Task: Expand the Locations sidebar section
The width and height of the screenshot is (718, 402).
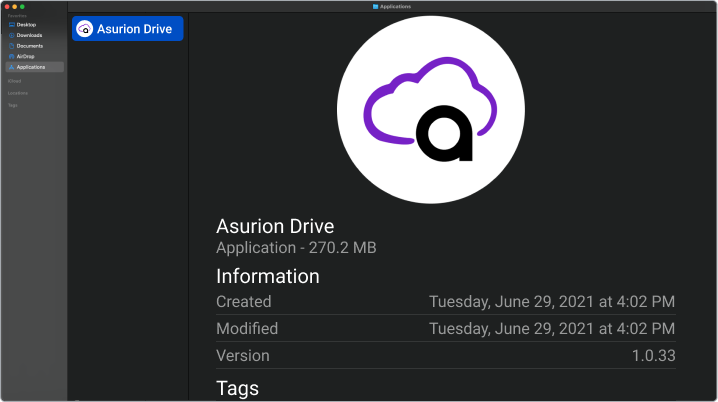Action: 18,93
